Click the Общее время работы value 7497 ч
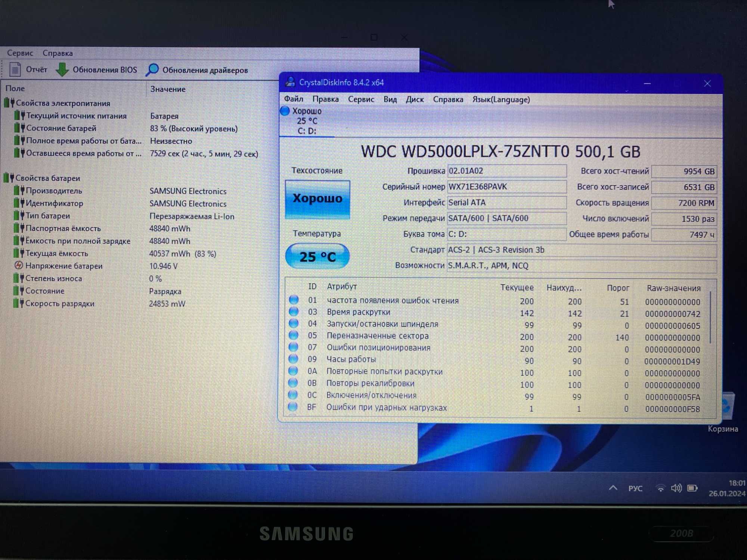Image resolution: width=747 pixels, height=560 pixels. [x=684, y=234]
